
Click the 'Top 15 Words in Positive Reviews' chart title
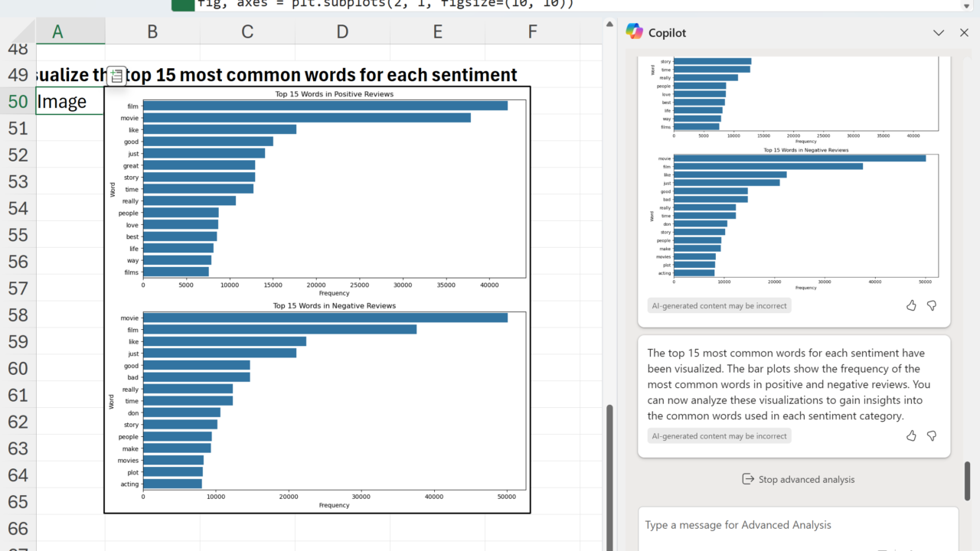point(334,94)
